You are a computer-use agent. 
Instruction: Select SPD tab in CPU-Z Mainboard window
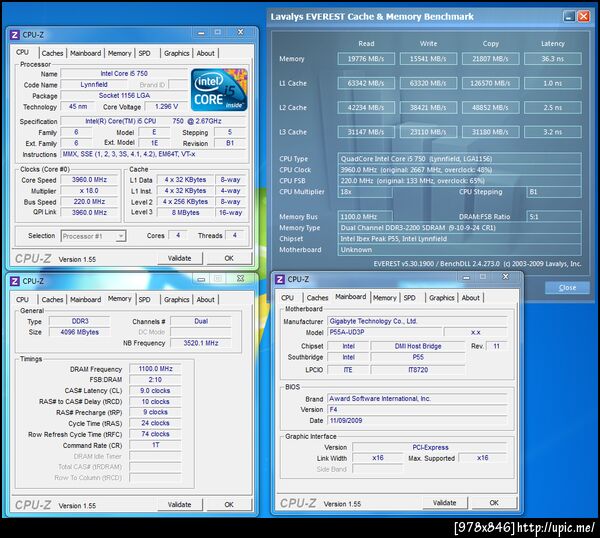[410, 298]
